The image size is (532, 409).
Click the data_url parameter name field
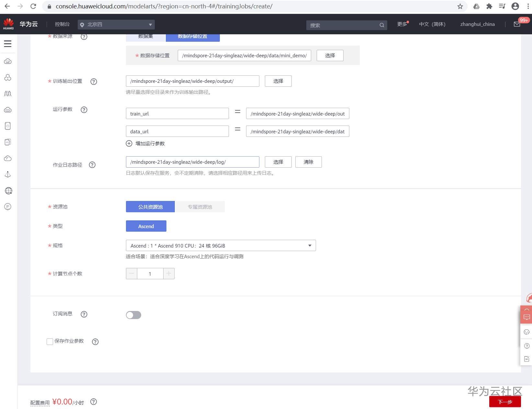pos(177,131)
